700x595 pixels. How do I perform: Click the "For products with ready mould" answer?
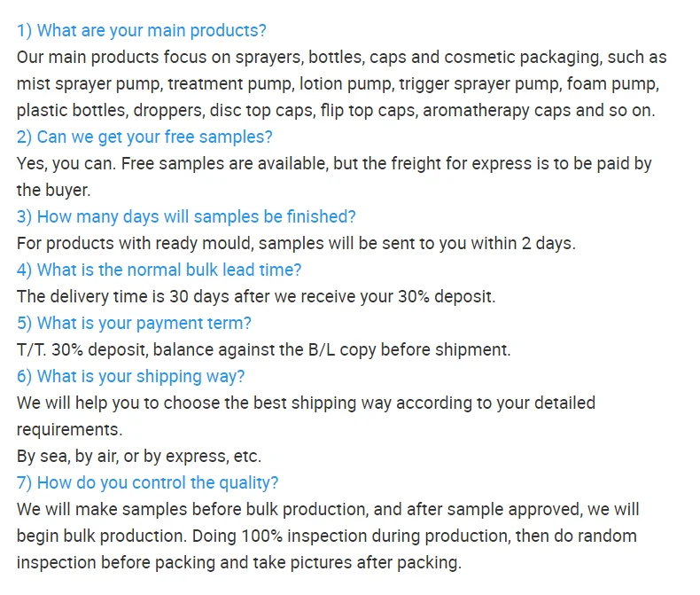pyautogui.click(x=296, y=244)
